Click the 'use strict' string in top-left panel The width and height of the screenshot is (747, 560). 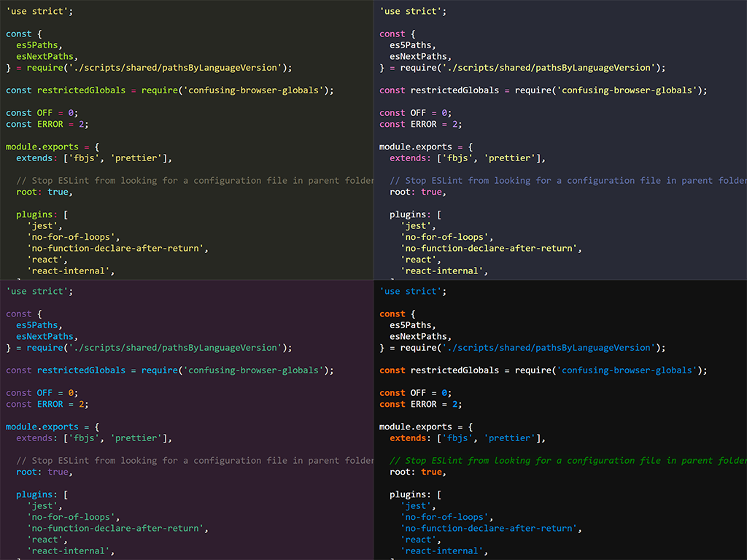point(36,11)
